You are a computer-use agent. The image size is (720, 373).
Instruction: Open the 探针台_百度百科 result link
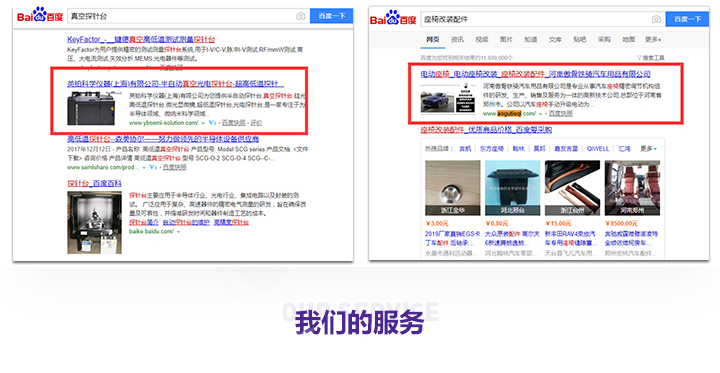click(94, 183)
